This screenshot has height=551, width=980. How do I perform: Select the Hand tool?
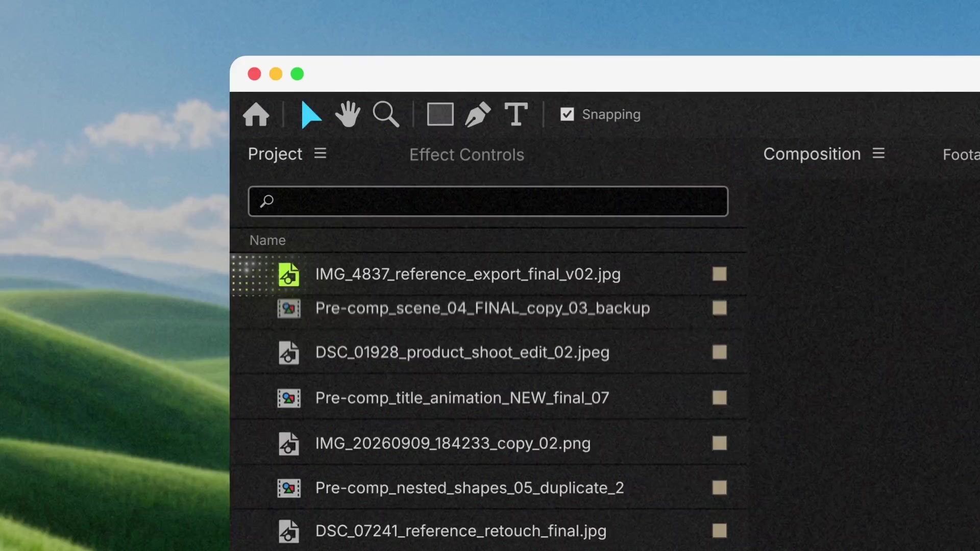(348, 114)
